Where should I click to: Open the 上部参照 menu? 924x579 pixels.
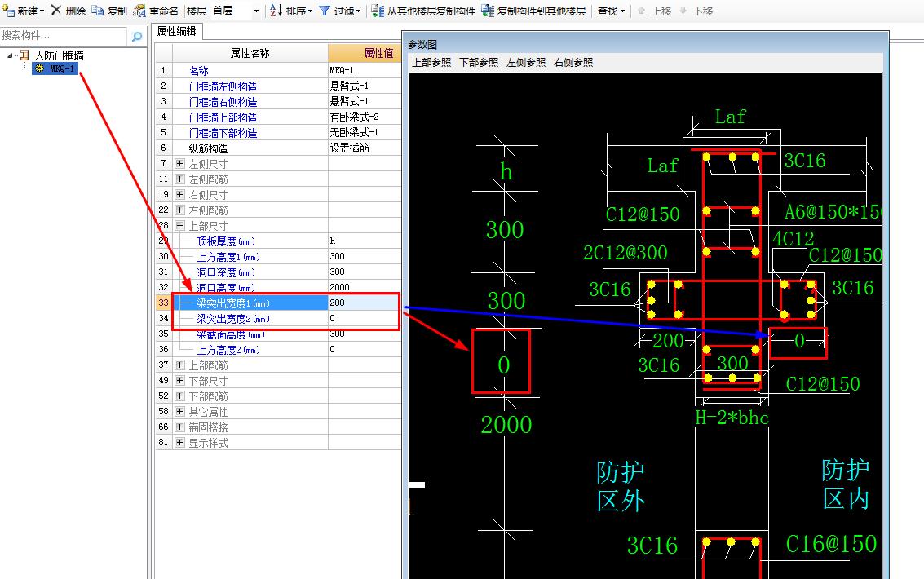[x=431, y=63]
